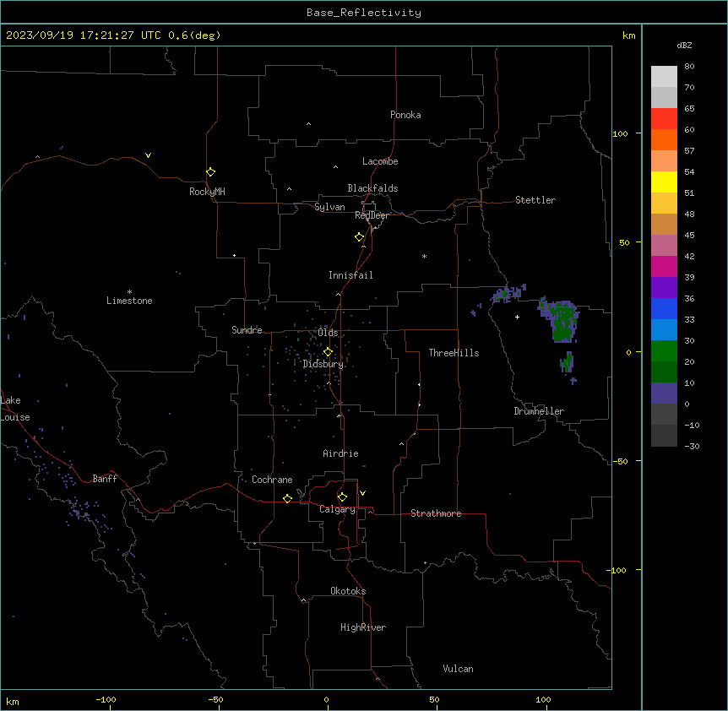Click the yellow marker inside Calgary city
This screenshot has height=711, width=728.
[x=342, y=497]
